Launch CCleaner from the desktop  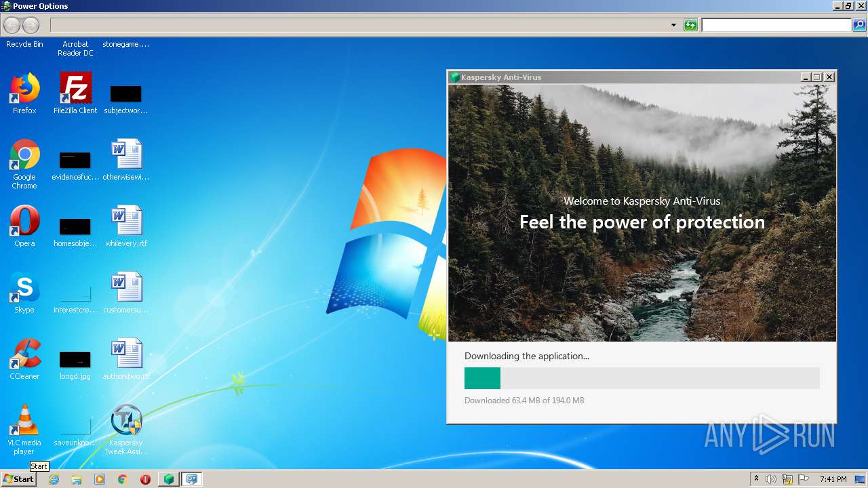(24, 359)
